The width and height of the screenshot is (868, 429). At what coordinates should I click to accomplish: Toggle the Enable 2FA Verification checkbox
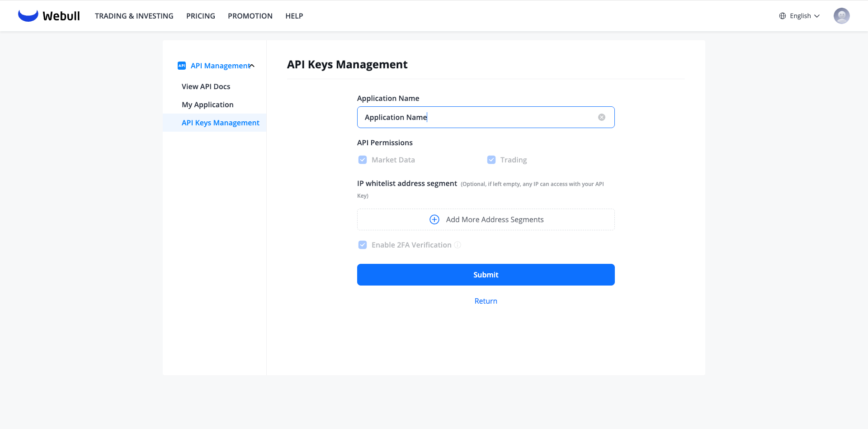pyautogui.click(x=363, y=245)
